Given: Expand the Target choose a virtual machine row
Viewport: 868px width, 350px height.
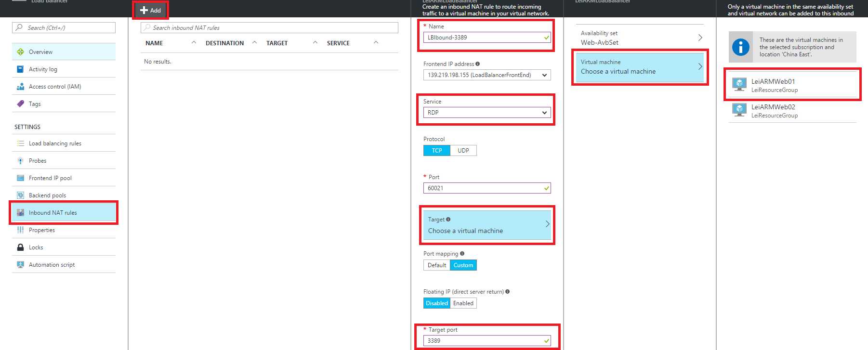Looking at the screenshot, I should [487, 225].
